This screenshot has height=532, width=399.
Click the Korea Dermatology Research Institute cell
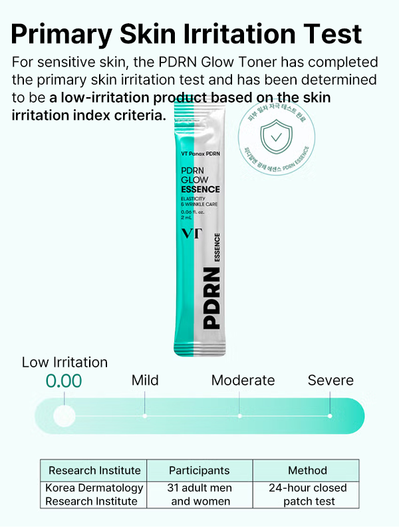tap(94, 494)
